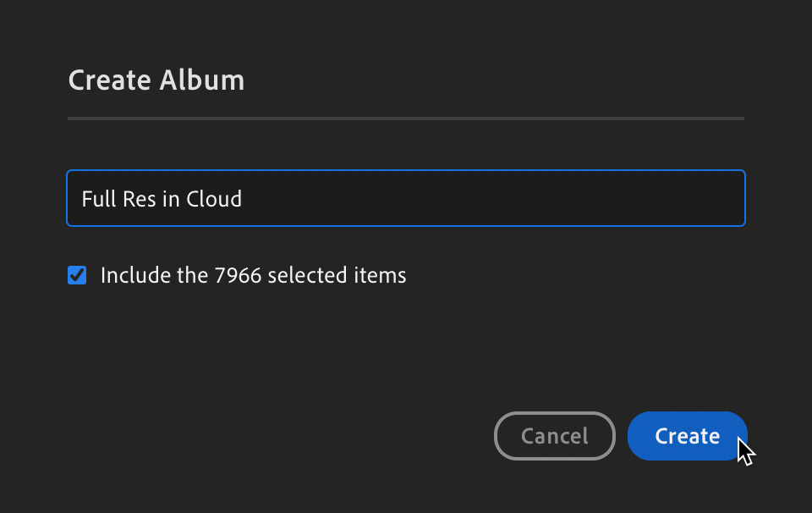Click the Cancel button
This screenshot has width=812, height=513.
click(554, 436)
